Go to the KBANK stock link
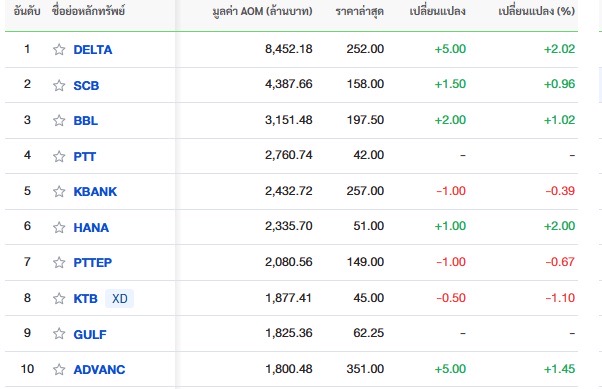Screen dimensions: 602x389 coord(95,191)
